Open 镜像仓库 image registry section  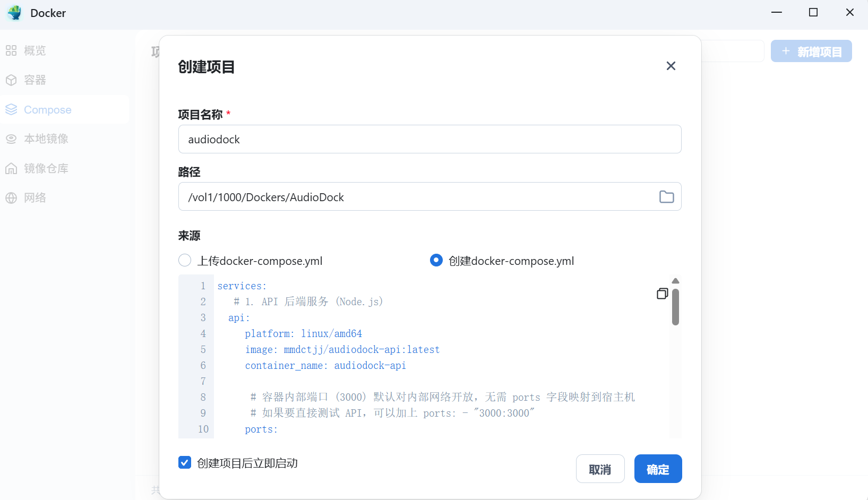[64, 168]
